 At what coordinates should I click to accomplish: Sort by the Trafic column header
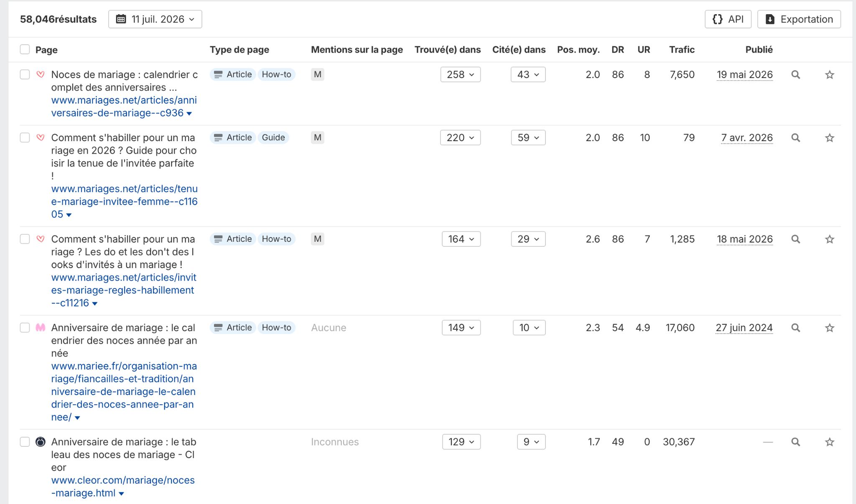pyautogui.click(x=682, y=50)
